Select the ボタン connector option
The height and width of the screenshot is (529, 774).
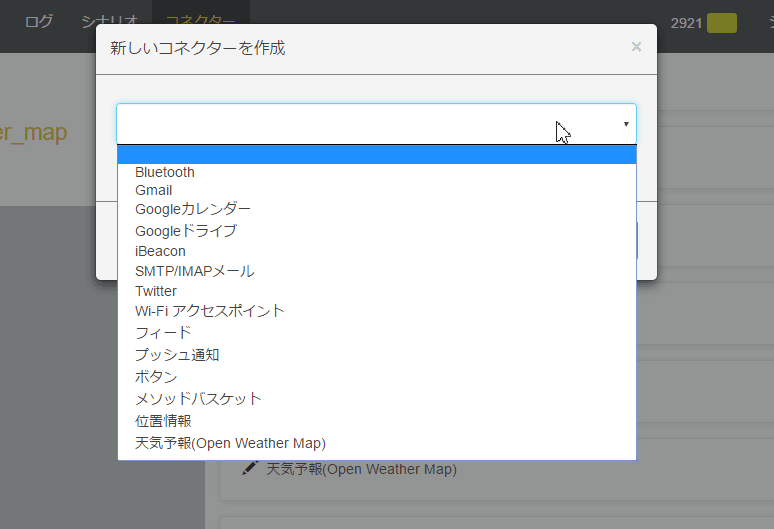[156, 376]
